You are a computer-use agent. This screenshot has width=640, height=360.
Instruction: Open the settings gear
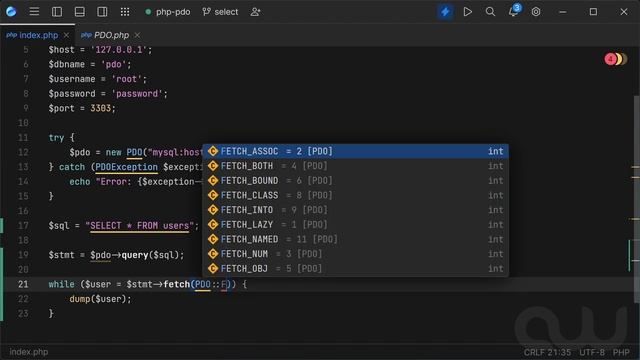[536, 12]
